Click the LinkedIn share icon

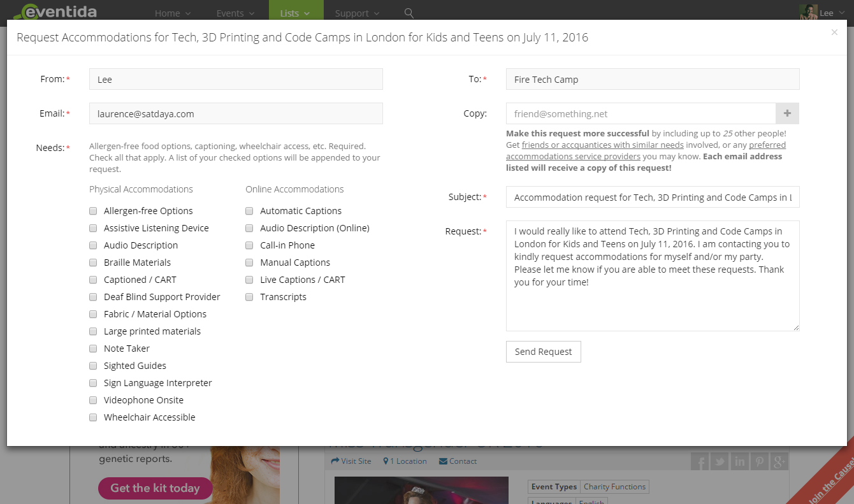click(739, 461)
